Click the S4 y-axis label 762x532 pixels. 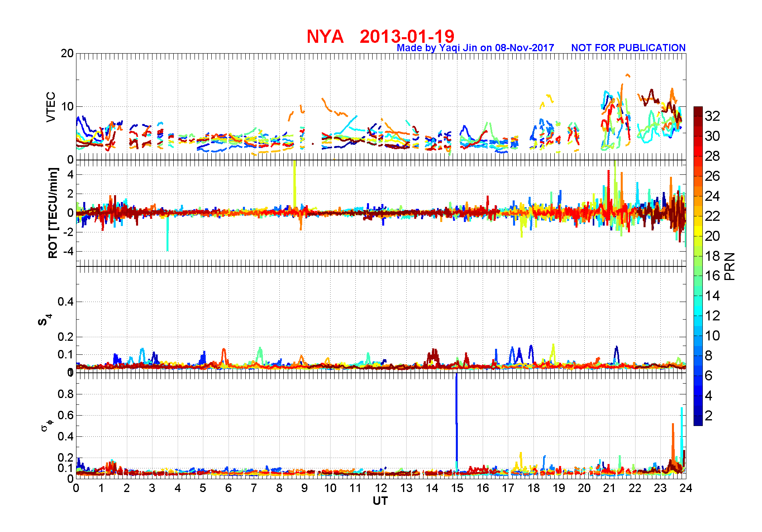[44, 320]
